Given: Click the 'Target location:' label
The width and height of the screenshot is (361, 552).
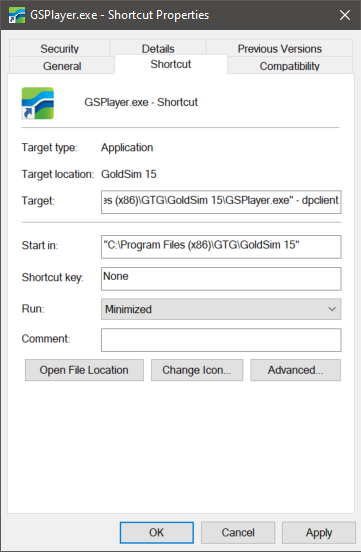Looking at the screenshot, I should tap(58, 174).
